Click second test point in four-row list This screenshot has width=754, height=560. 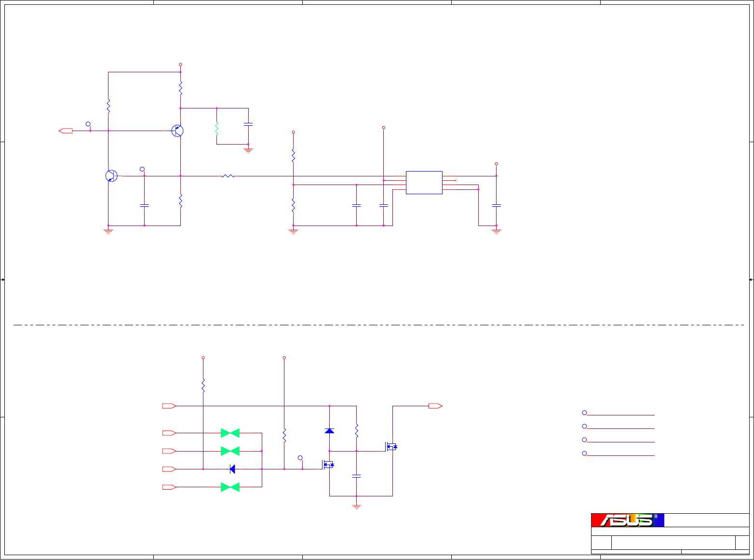584,427
